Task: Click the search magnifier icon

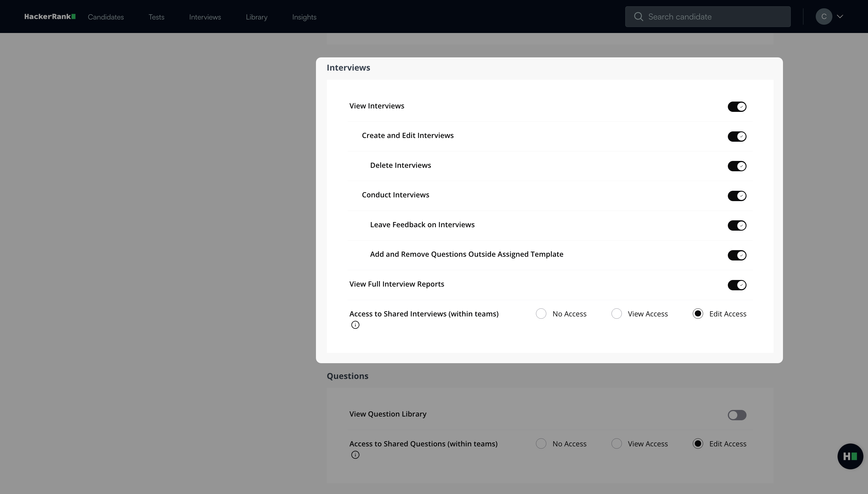Action: [x=639, y=17]
